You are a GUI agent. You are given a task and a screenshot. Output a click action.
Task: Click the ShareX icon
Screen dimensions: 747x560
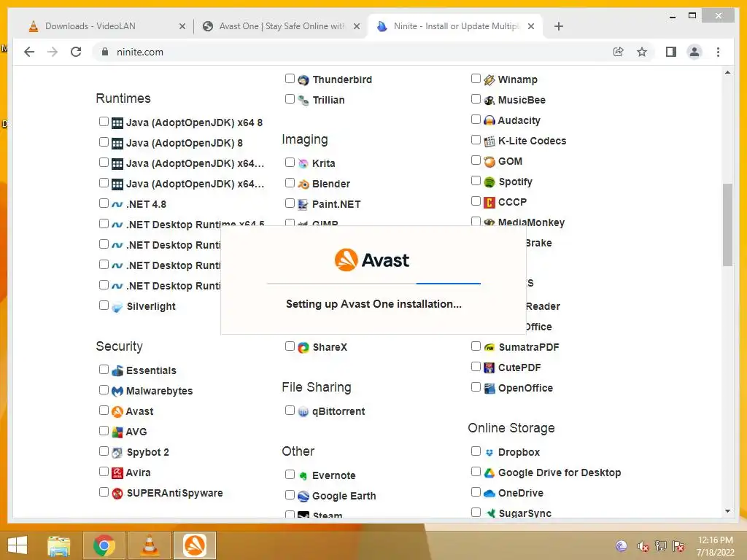tap(303, 348)
